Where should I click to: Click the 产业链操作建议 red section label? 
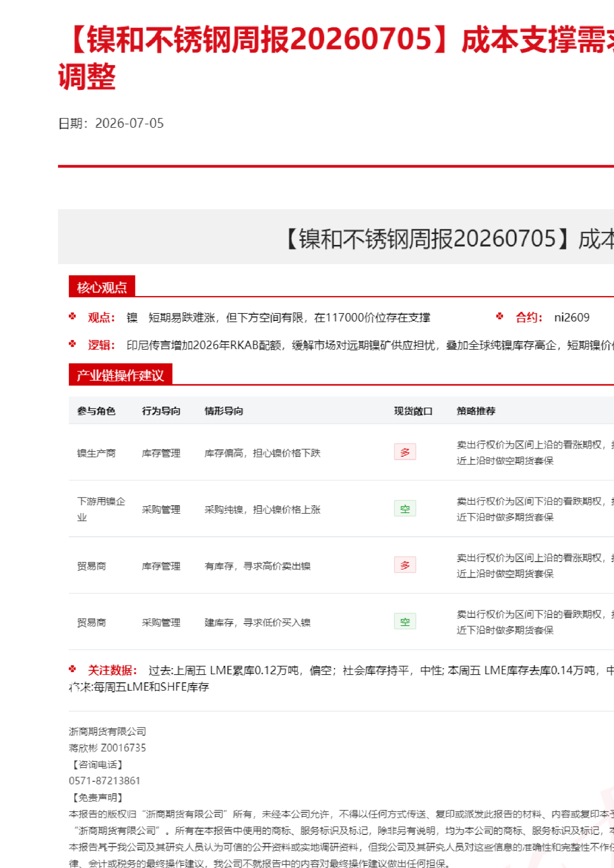click(x=120, y=375)
